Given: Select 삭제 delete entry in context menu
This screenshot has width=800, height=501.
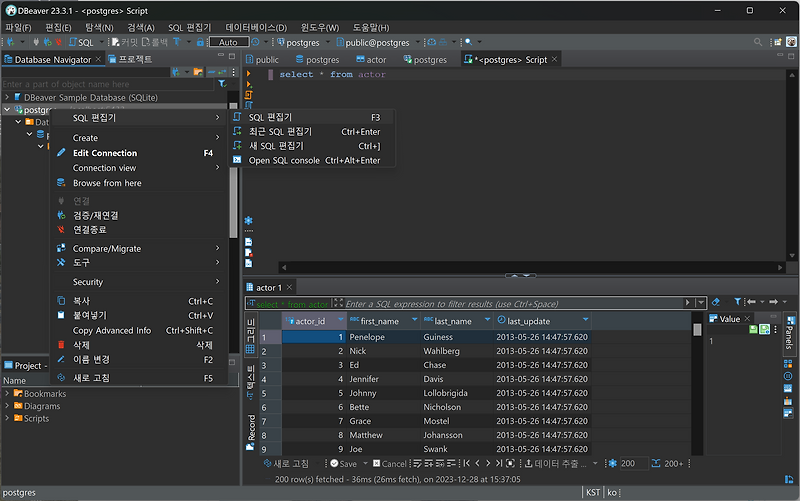Looking at the screenshot, I should click(x=139, y=345).
